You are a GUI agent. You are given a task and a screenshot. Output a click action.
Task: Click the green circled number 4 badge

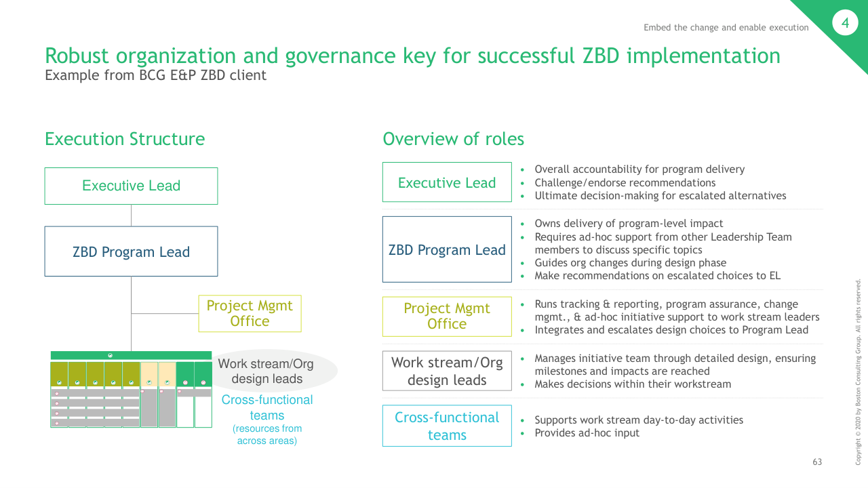845,24
